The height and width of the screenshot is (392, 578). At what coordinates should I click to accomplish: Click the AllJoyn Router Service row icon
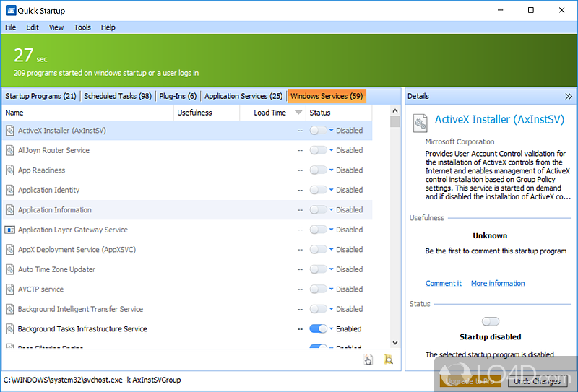click(x=10, y=151)
